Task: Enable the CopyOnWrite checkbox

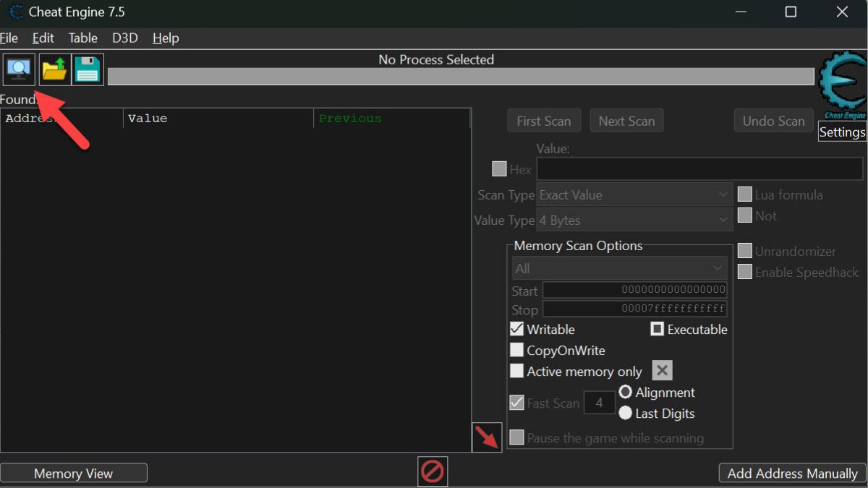Action: [516, 350]
